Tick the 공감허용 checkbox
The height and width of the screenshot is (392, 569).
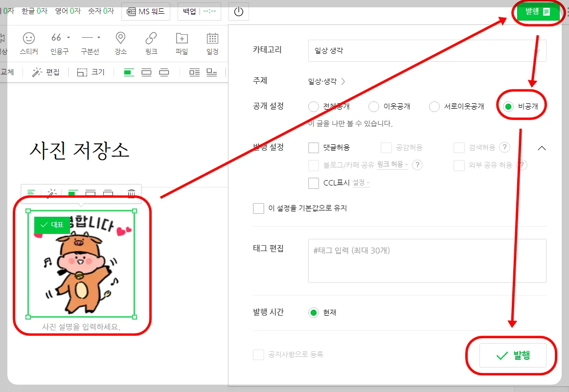coord(386,148)
